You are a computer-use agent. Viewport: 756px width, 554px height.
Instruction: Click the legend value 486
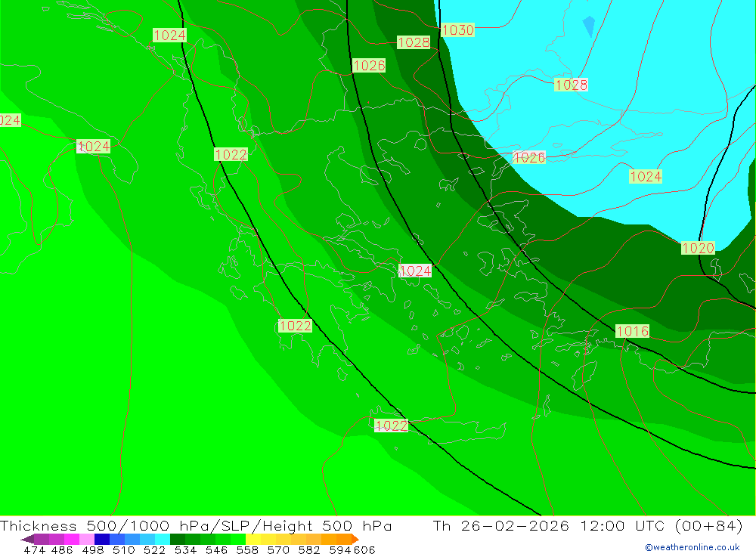coord(62,549)
